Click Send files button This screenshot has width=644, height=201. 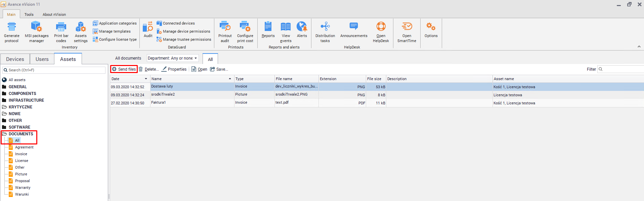click(x=124, y=69)
